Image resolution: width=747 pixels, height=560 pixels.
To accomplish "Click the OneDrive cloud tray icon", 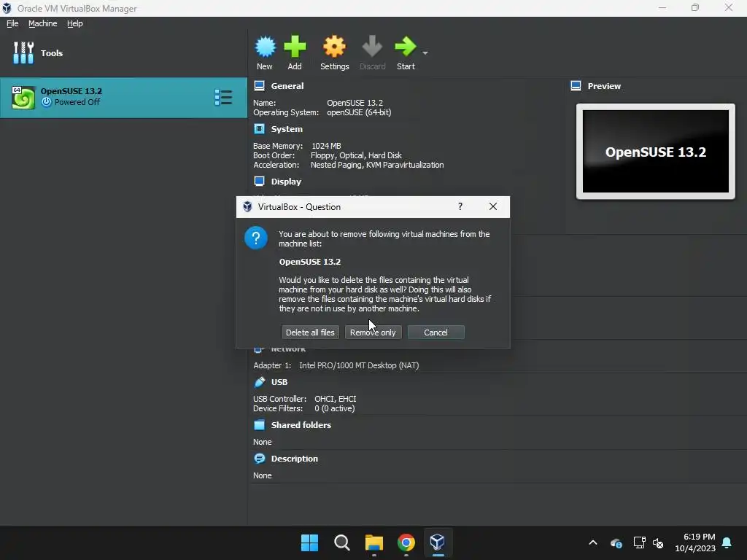I will [616, 542].
